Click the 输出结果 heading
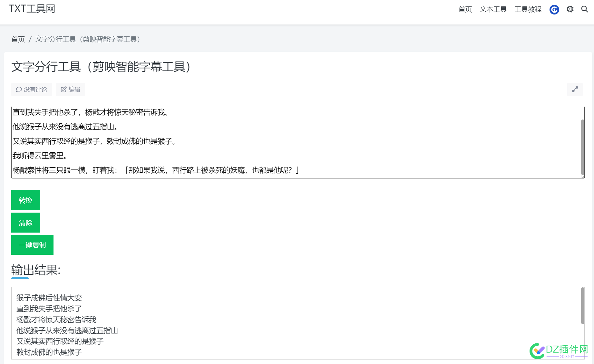 [36, 270]
